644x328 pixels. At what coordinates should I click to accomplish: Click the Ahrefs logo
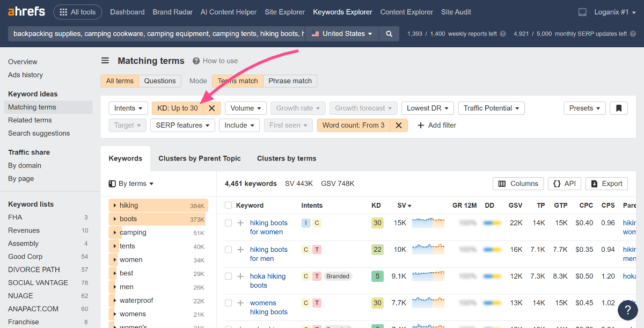click(x=27, y=11)
